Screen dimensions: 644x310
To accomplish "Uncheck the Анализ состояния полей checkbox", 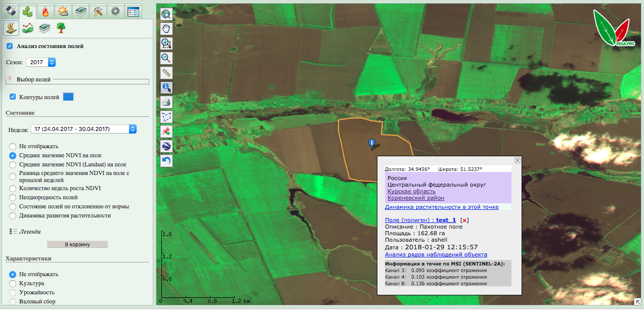I will tap(10, 46).
